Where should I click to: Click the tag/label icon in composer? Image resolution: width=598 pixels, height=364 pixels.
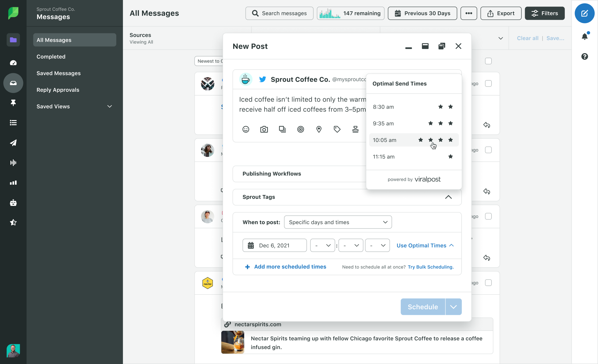tap(337, 129)
